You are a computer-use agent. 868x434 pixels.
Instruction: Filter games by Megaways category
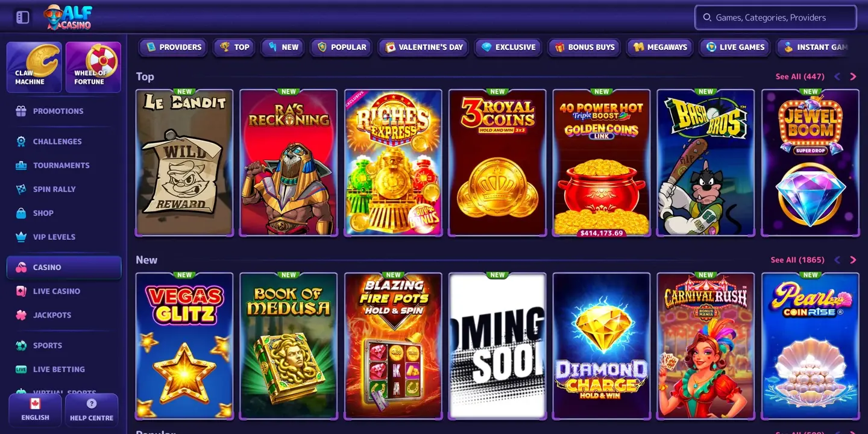click(660, 47)
